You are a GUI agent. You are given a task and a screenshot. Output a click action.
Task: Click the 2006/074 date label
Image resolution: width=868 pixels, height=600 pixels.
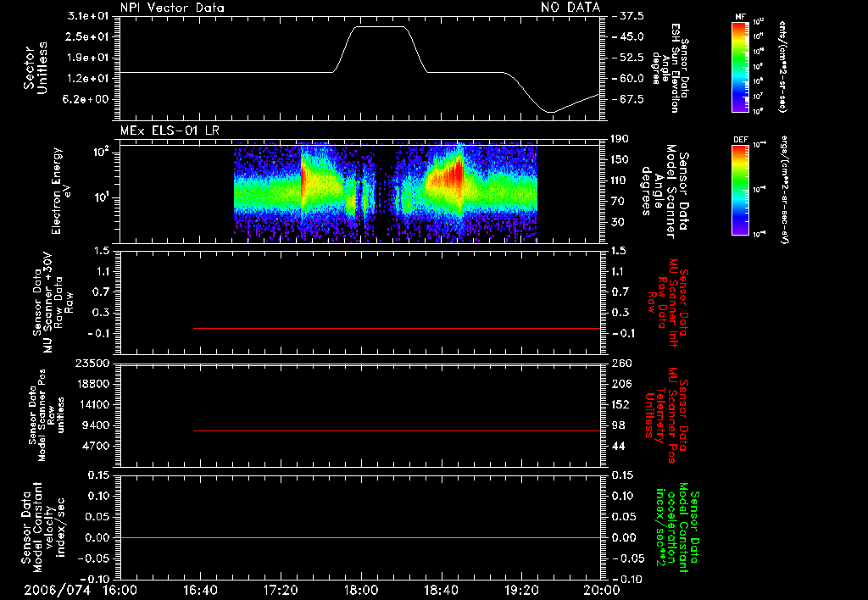point(57,590)
